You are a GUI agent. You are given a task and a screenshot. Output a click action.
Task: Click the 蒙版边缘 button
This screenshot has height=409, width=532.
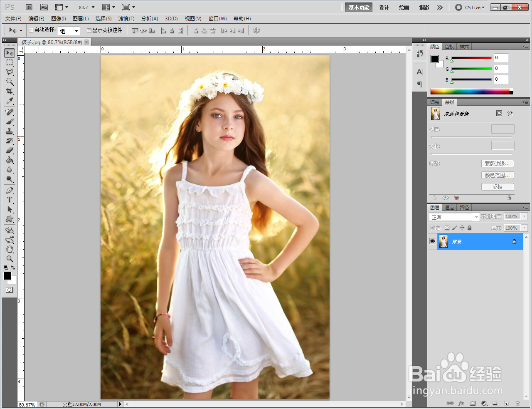(x=498, y=164)
